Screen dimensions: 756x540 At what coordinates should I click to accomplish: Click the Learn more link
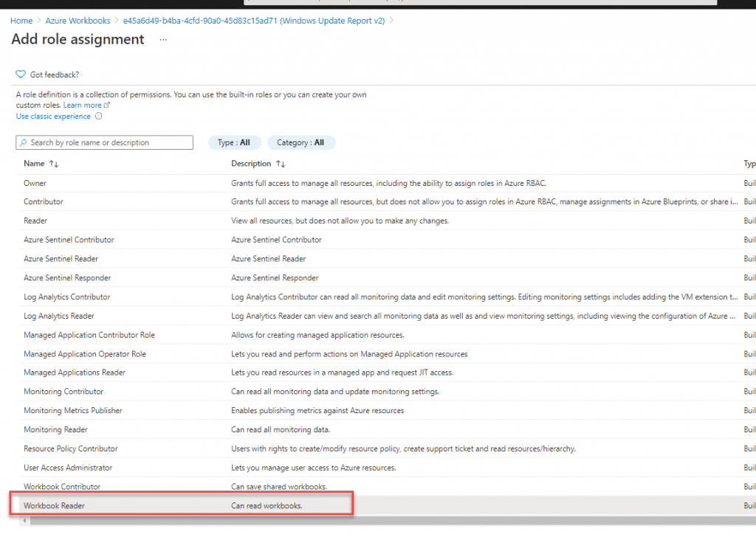(x=83, y=105)
